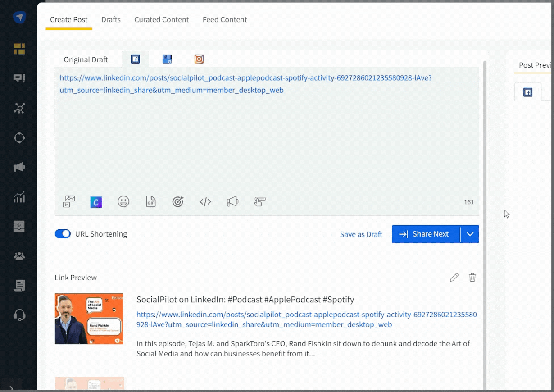The image size is (554, 392).
Task: Open the Curated Content tab
Action: pyautogui.click(x=161, y=19)
